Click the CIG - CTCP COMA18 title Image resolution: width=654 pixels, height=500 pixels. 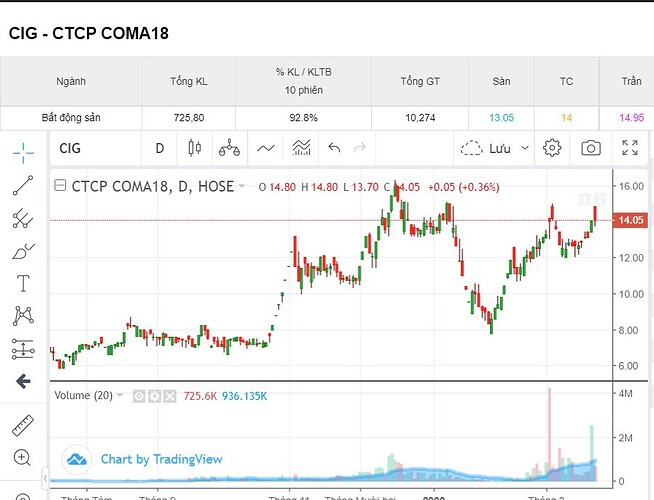(x=88, y=33)
